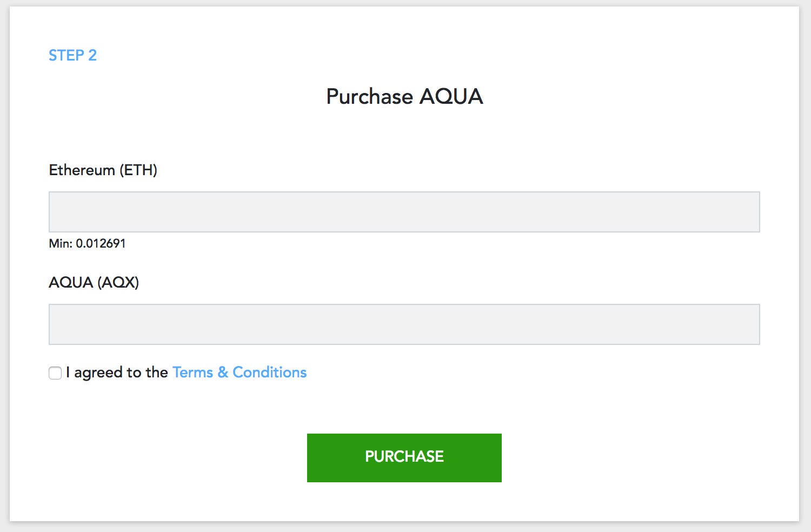Tick the Terms & Conditions agreement checkbox
The image size is (811, 532).
(55, 373)
